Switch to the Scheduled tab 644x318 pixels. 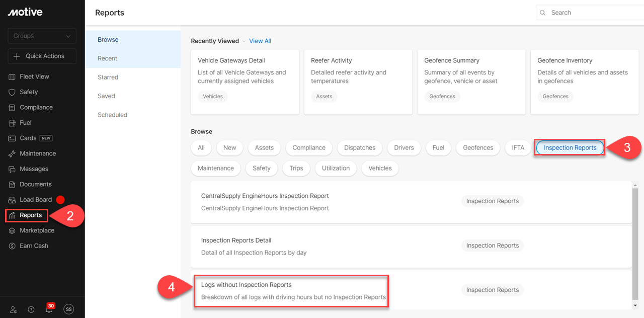tap(133, 115)
